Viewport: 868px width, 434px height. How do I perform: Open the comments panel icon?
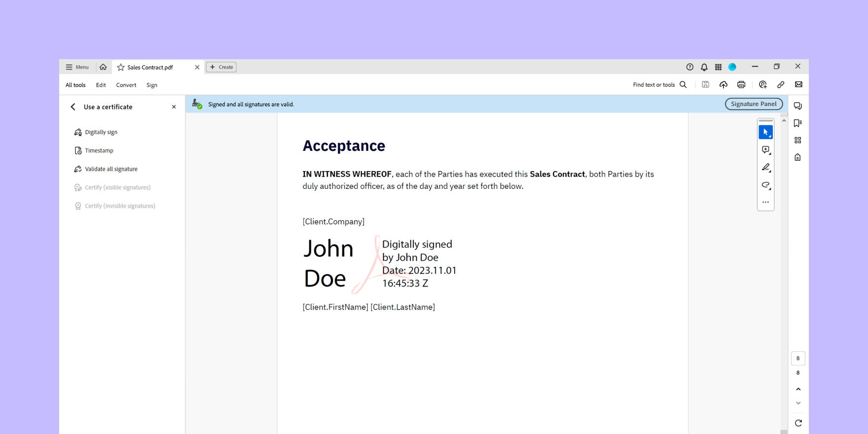coord(798,106)
